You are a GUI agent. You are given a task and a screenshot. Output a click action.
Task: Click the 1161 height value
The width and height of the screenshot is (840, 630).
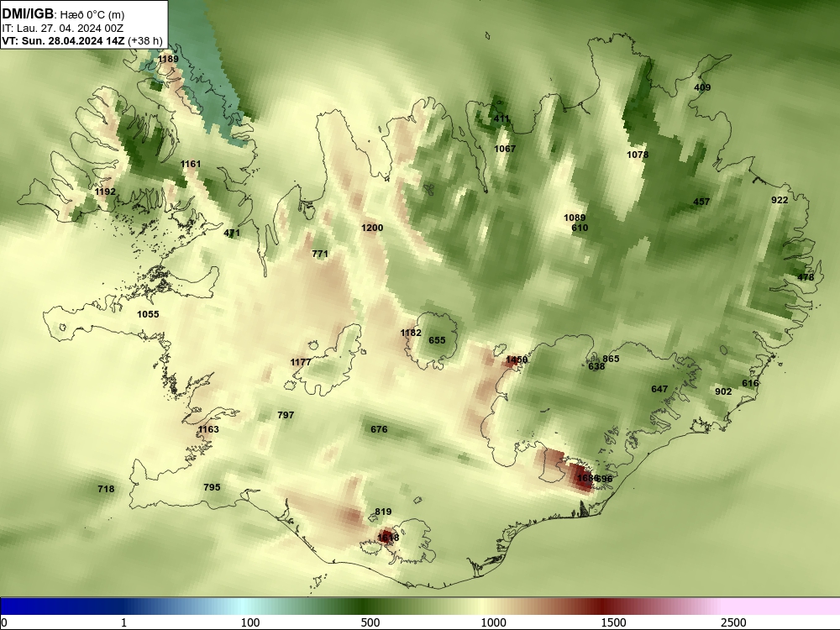point(190,164)
